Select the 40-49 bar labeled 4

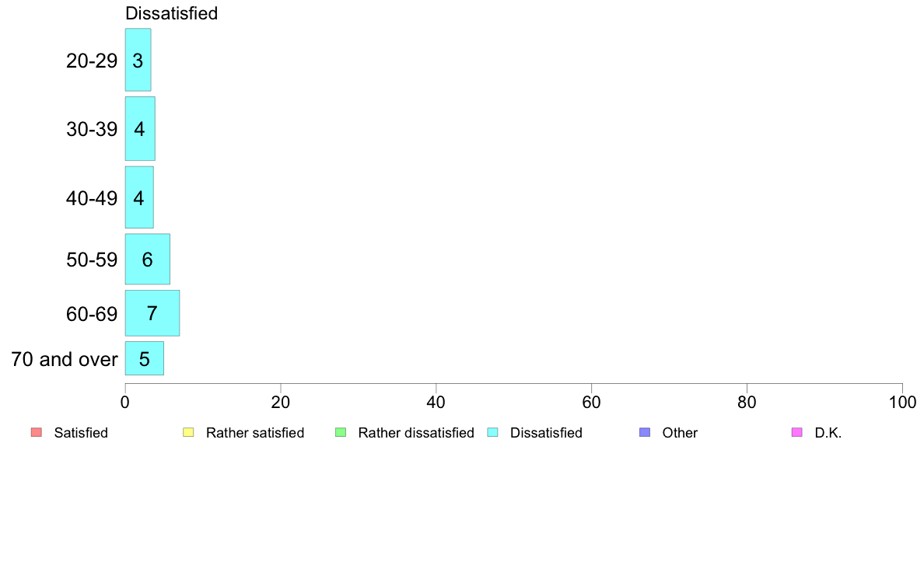[139, 197]
